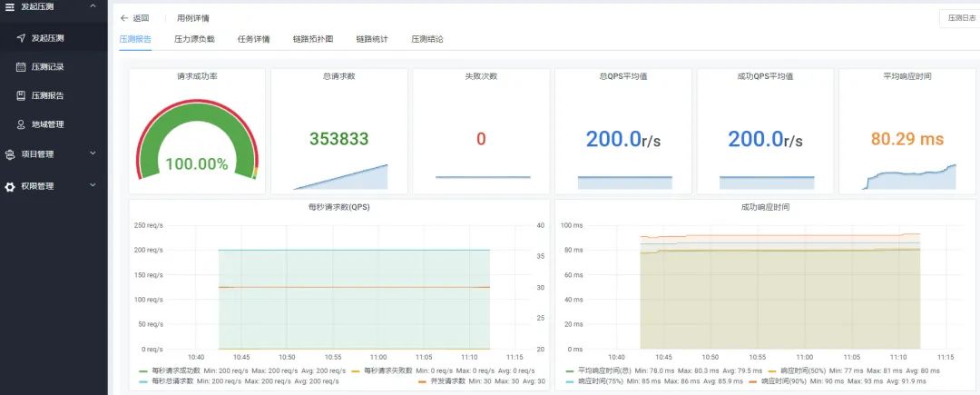Click the back arrow icon next to 返回
Screen dimensions: 980x395
123,18
